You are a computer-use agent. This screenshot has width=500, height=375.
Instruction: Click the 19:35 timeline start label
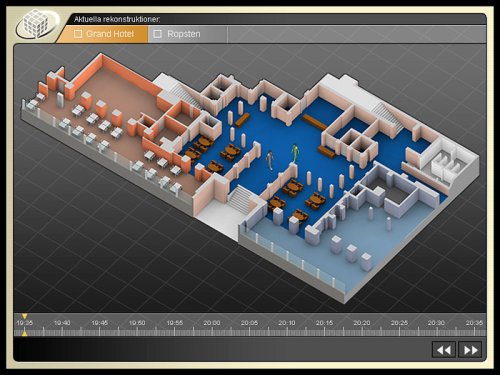click(25, 323)
